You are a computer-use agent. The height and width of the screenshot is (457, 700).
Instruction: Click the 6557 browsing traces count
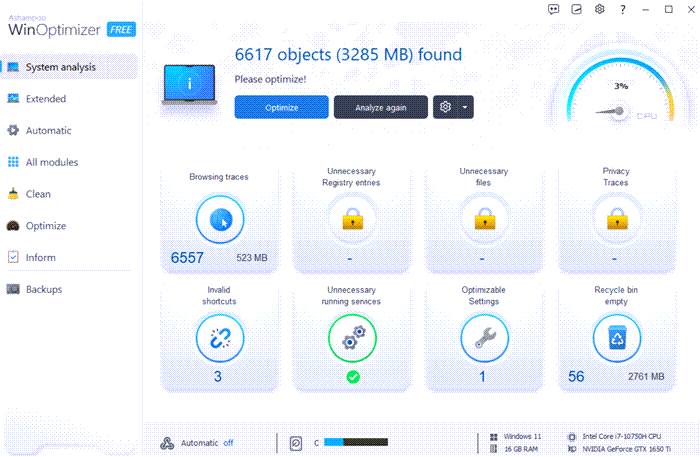187,258
